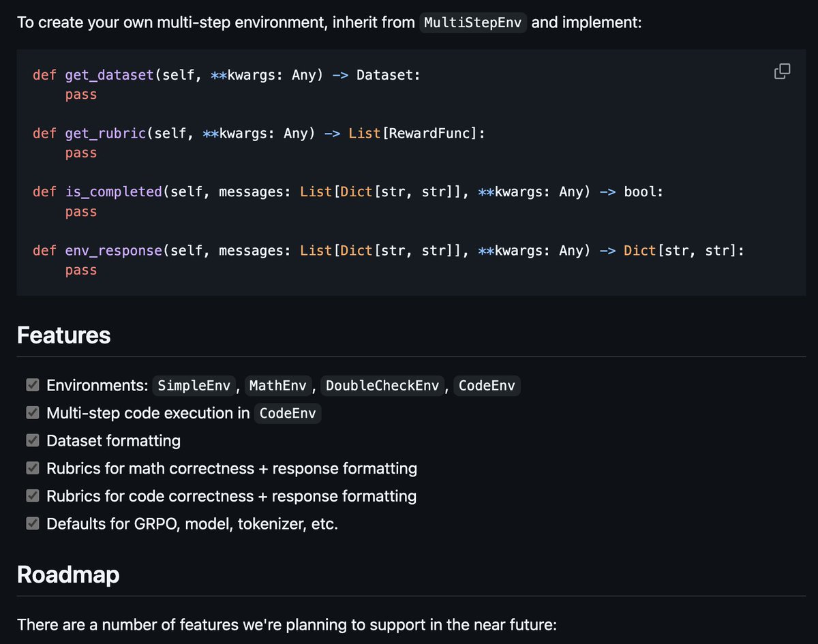Click the SimpleEnv code label
Viewport: 818px width, 644px height.
(x=194, y=386)
